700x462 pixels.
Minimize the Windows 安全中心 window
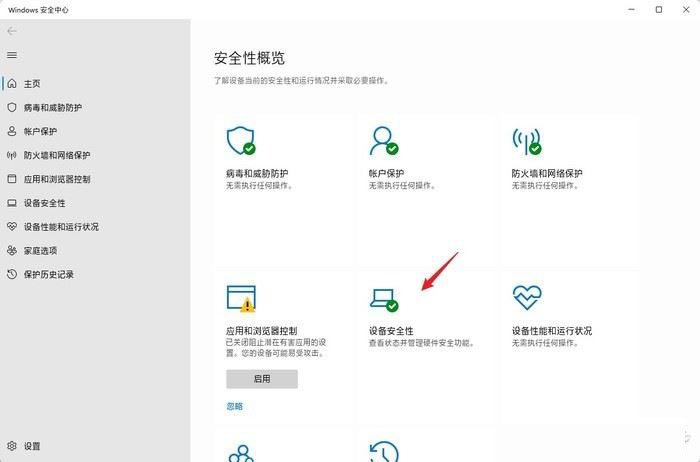tap(631, 9)
